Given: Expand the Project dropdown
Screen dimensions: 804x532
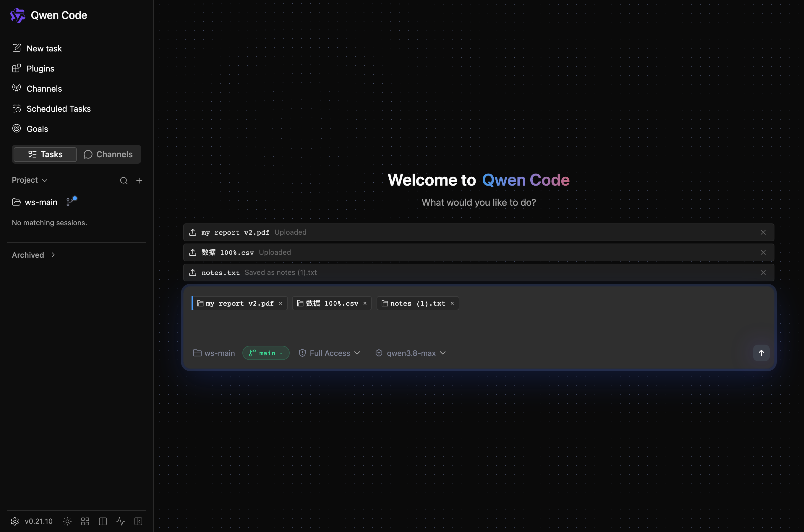Looking at the screenshot, I should (x=30, y=180).
